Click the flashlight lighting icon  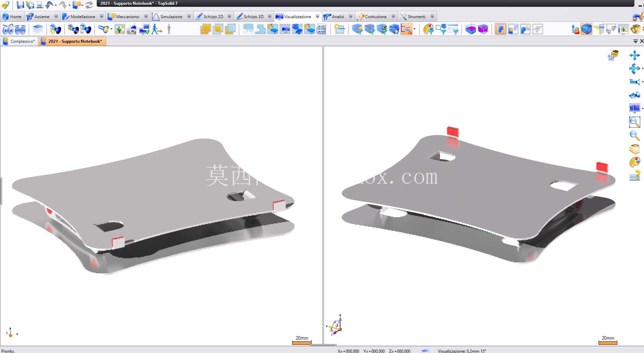pos(104,29)
